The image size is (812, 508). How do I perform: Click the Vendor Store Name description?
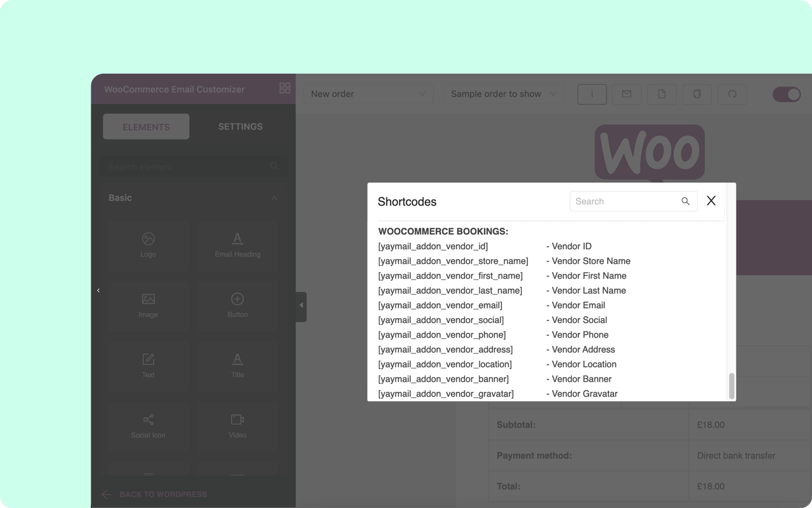click(588, 261)
